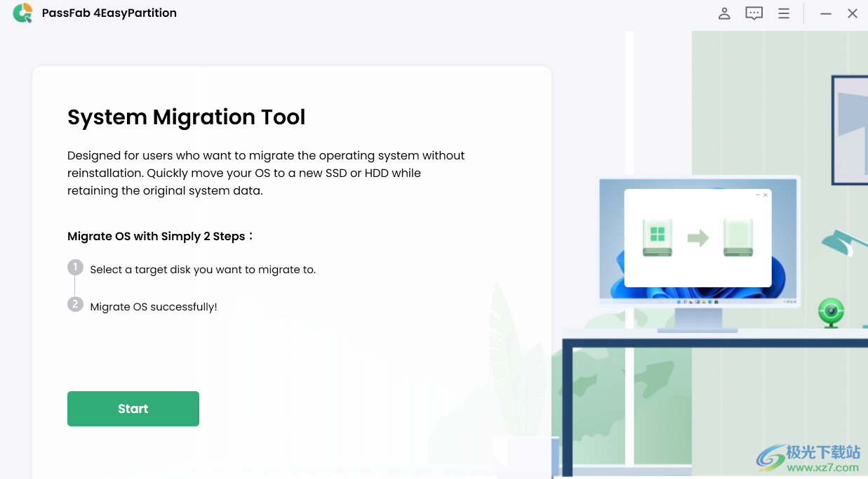Click the description paragraph about migrating OS
Screen dimensions: 868x479
coord(266,173)
